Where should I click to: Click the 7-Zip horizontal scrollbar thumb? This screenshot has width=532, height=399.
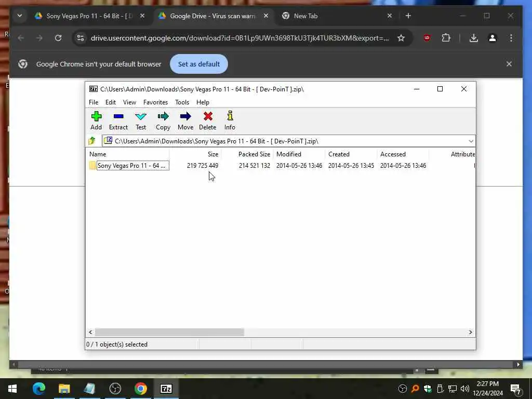tap(169, 332)
